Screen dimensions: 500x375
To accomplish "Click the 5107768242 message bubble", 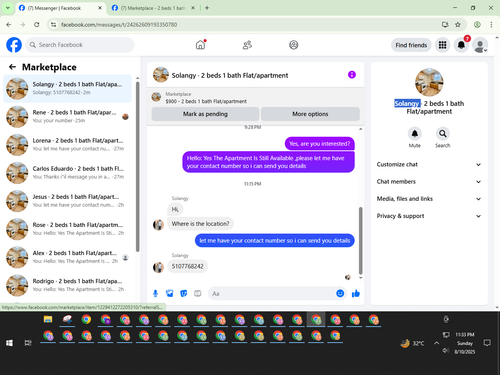I will click(x=187, y=266).
